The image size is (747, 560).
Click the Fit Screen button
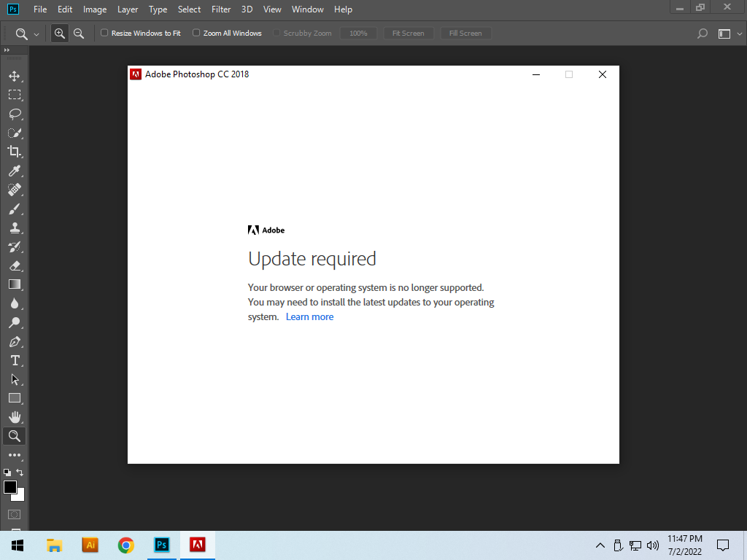pos(408,33)
